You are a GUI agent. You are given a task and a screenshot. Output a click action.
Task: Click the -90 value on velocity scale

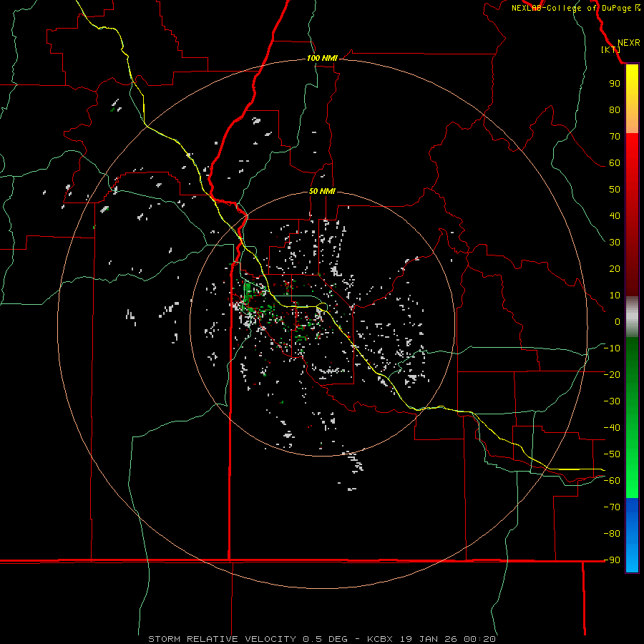tap(612, 560)
